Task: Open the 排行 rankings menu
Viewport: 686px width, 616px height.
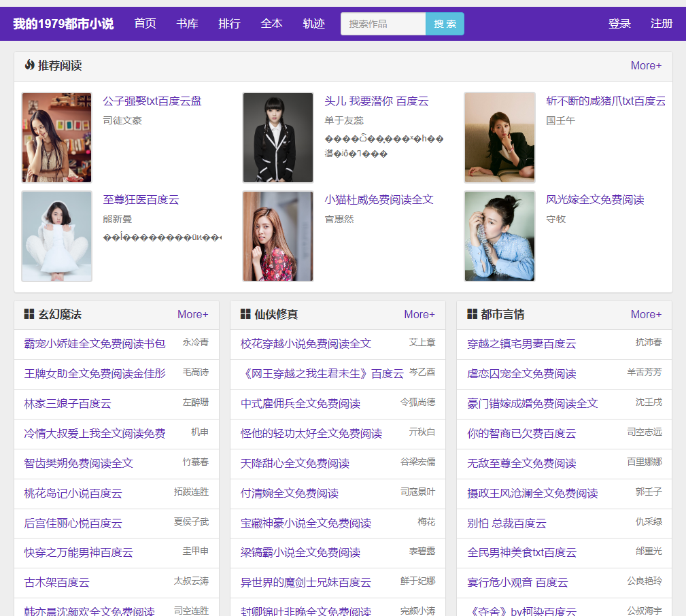Action: coord(229,24)
